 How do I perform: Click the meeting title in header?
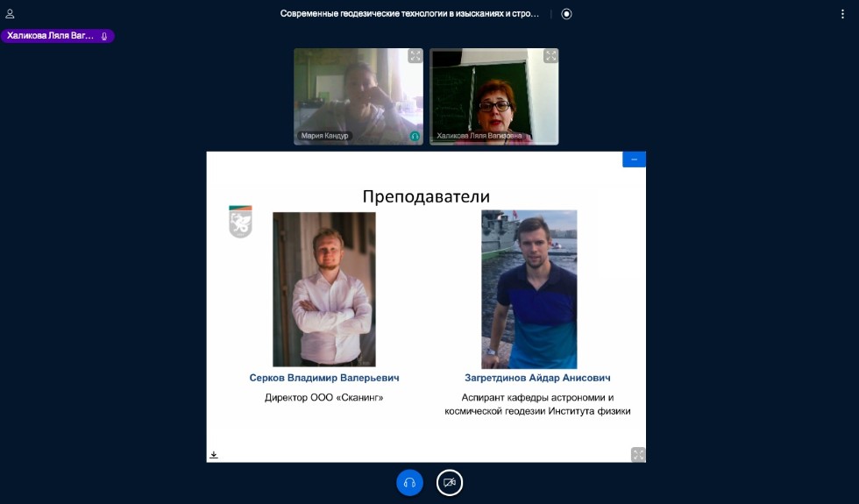click(417, 14)
